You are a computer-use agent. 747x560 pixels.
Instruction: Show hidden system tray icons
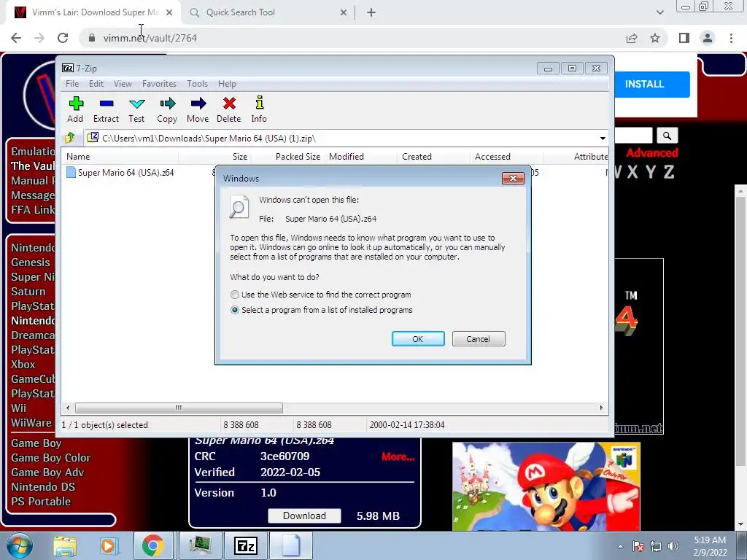(x=620, y=547)
